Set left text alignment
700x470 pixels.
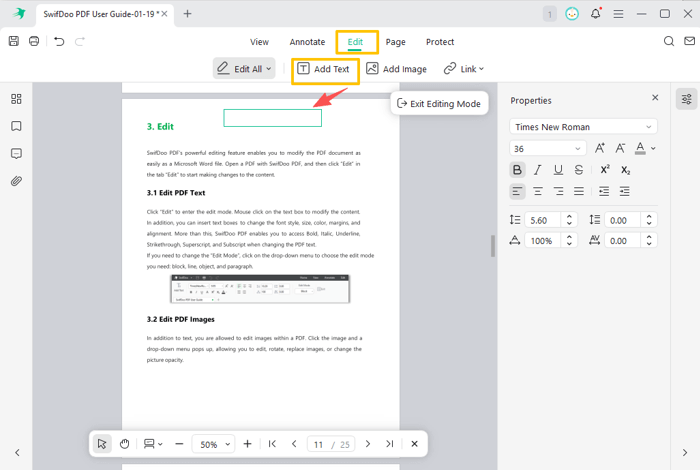click(517, 191)
